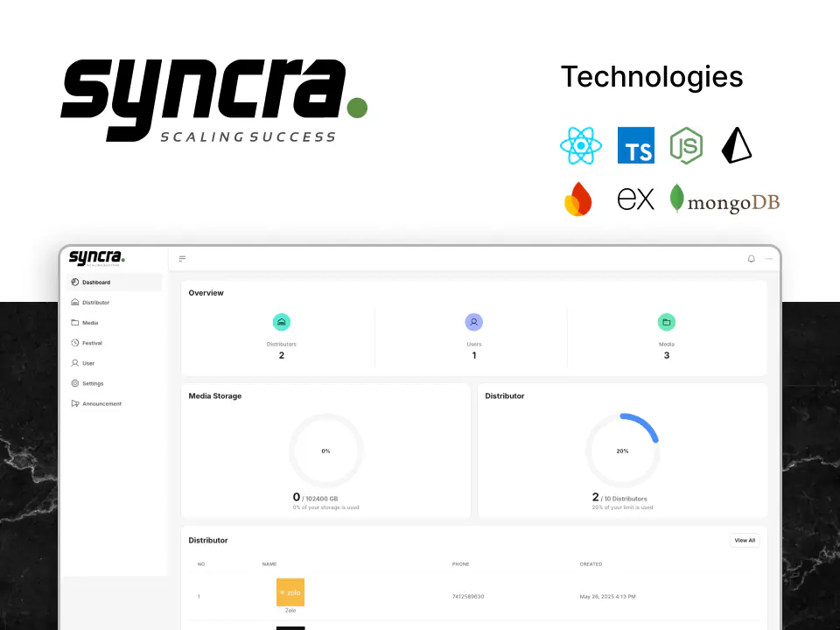Click the TypeScript TS logo

[636, 145]
